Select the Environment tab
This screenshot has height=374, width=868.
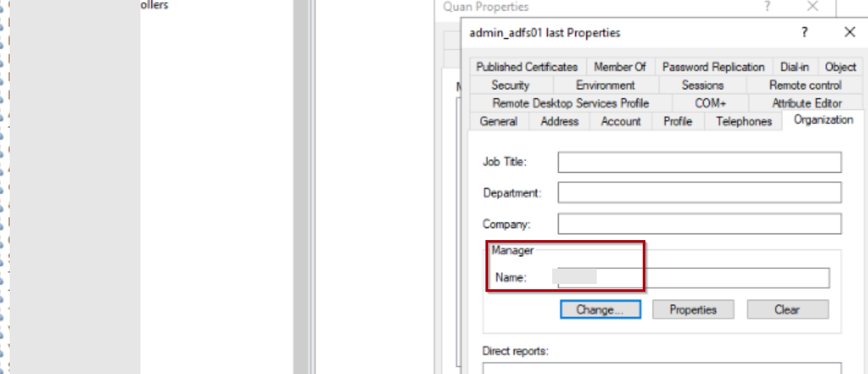(605, 85)
